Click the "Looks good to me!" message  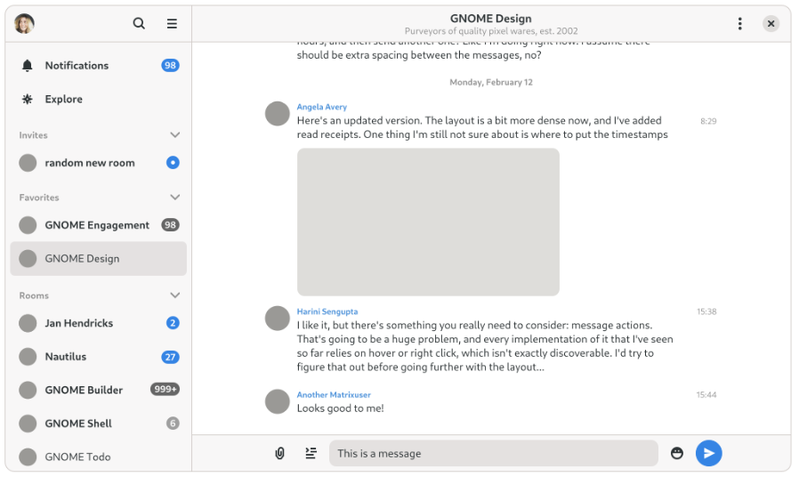[x=340, y=409]
